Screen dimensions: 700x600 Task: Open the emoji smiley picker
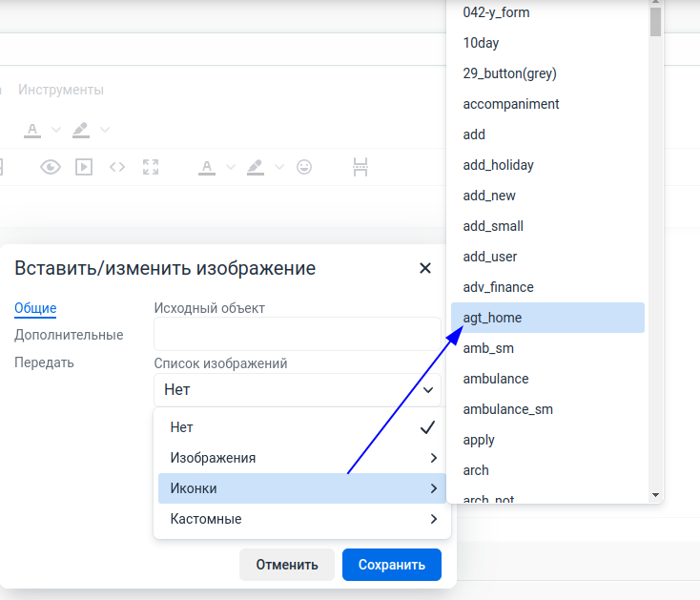pos(304,167)
